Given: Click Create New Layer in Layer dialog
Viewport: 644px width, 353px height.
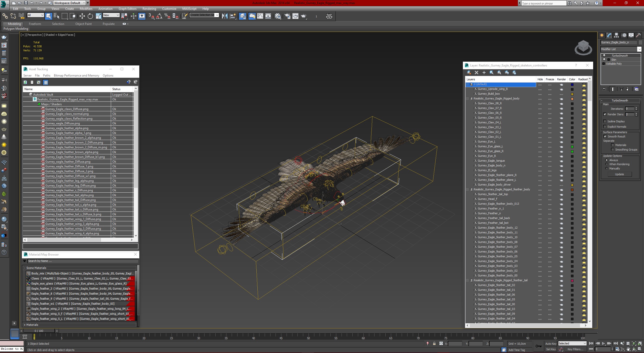Looking at the screenshot, I should point(469,73).
